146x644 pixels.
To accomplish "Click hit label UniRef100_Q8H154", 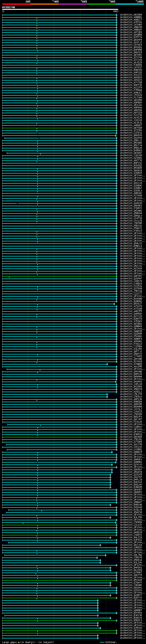I will click(131, 110).
